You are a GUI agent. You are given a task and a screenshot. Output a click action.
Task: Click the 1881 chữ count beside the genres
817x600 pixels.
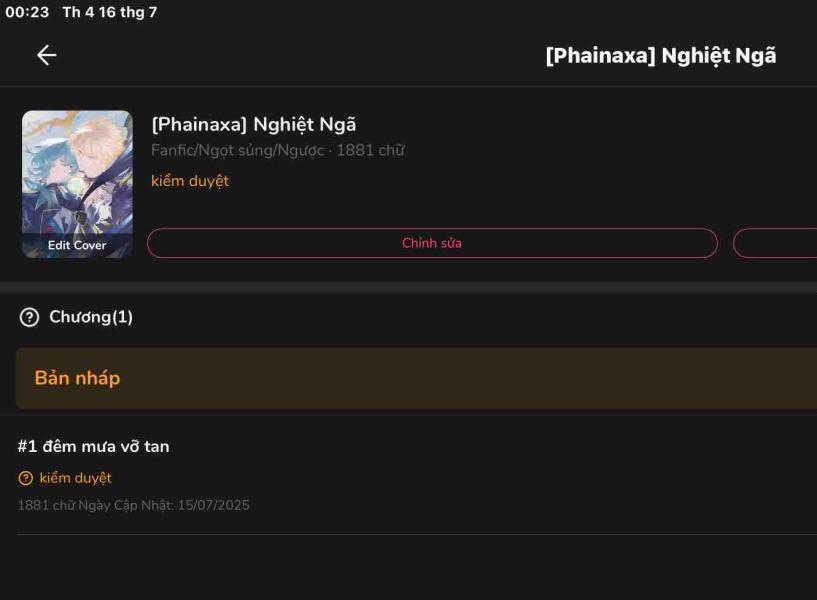pyautogui.click(x=370, y=151)
